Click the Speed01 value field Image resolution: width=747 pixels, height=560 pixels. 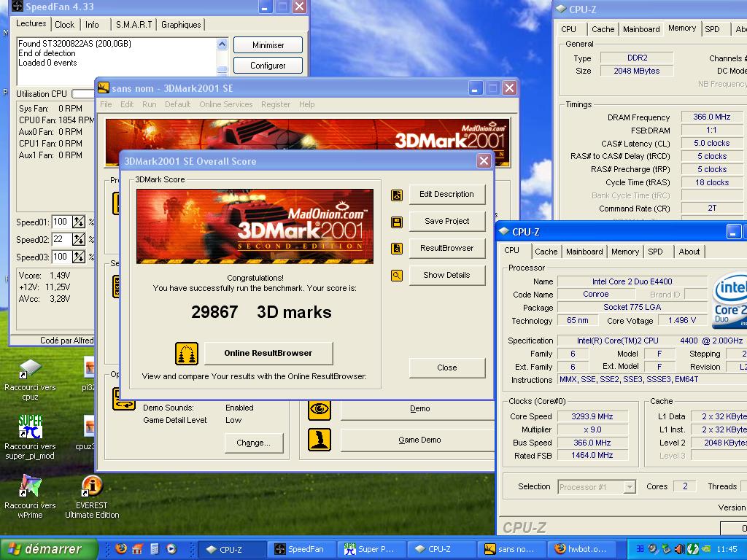(61, 222)
